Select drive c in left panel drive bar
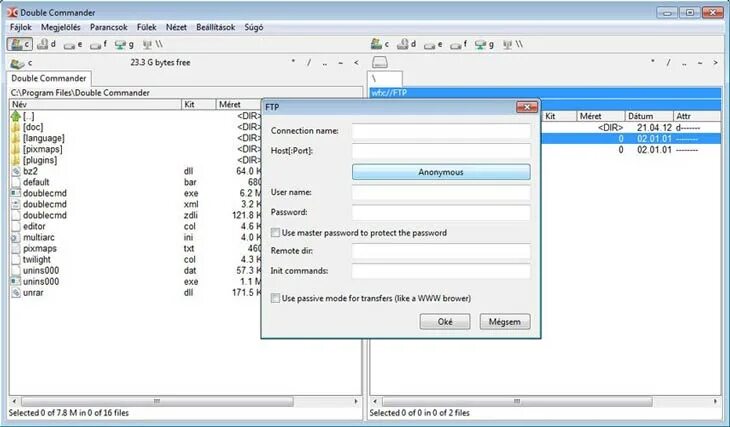This screenshot has height=427, width=730. 20,44
